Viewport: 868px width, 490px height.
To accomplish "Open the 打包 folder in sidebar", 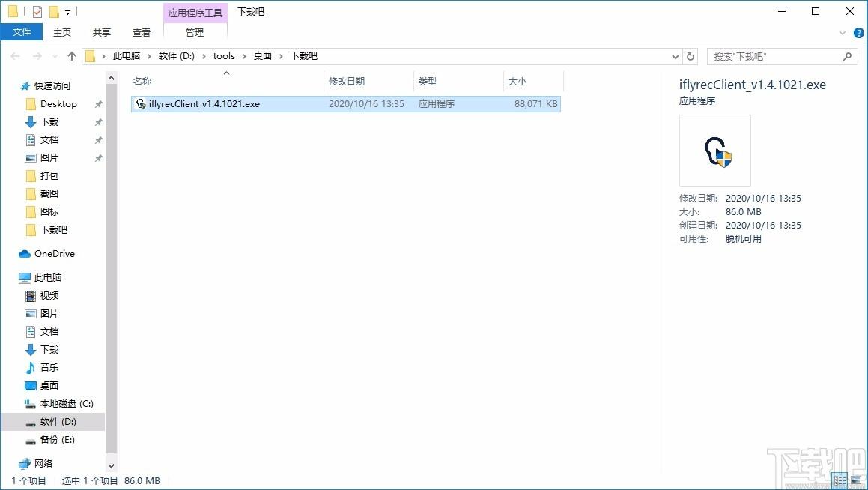I will click(x=49, y=176).
